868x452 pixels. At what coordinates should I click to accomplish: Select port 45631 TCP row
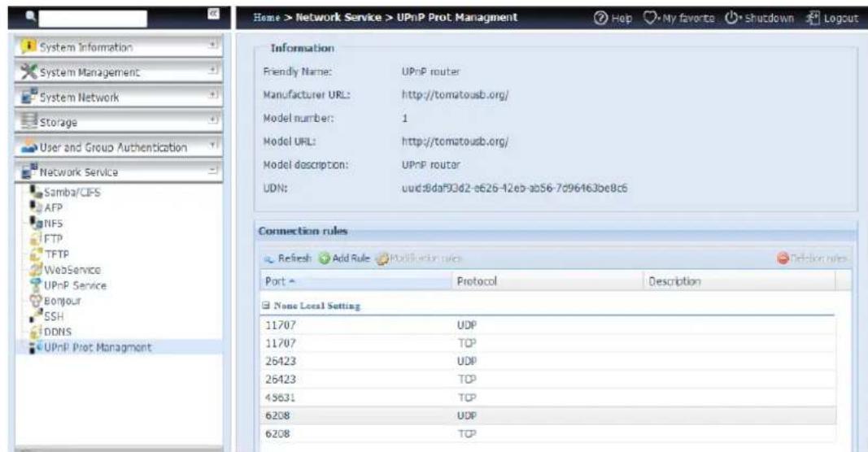(548, 398)
